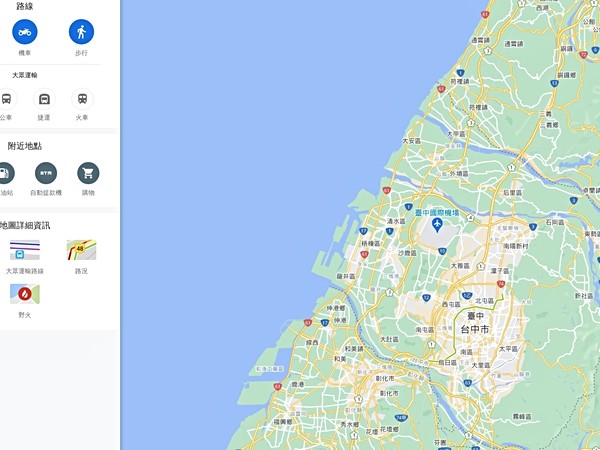The height and width of the screenshot is (450, 600).
Task: Open nearby 購物 shopping cart icon
Action: click(x=88, y=173)
